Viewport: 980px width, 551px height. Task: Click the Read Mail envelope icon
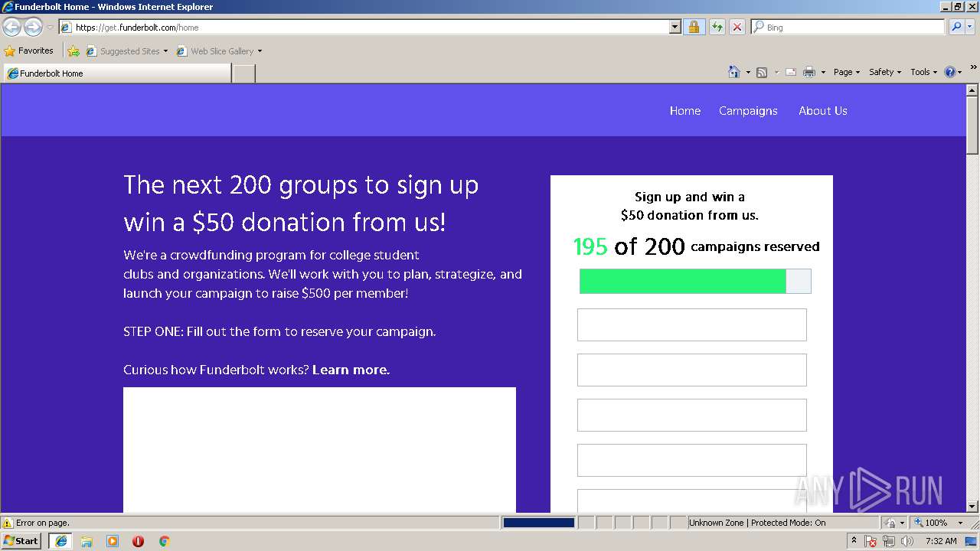tap(791, 72)
